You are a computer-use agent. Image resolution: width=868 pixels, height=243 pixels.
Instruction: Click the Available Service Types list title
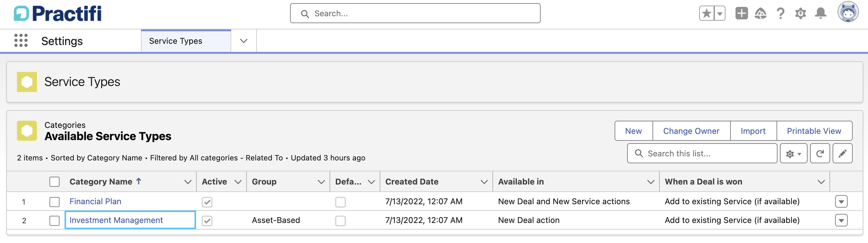point(108,136)
